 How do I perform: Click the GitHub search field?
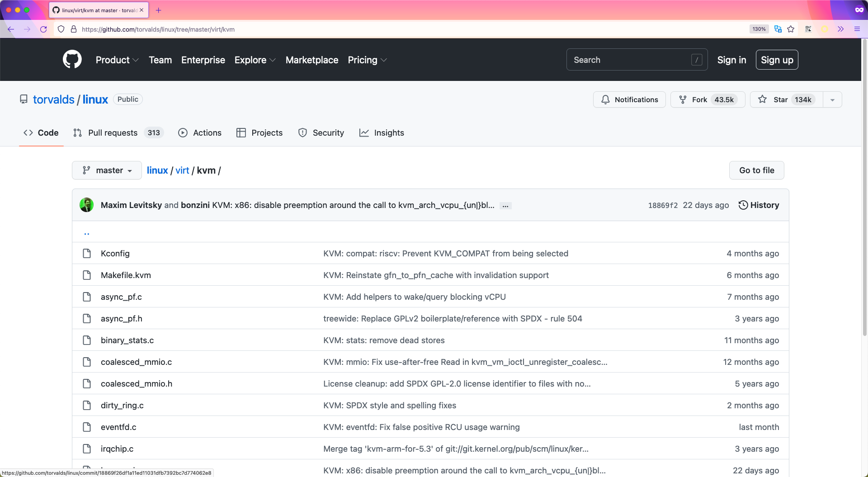pyautogui.click(x=631, y=60)
